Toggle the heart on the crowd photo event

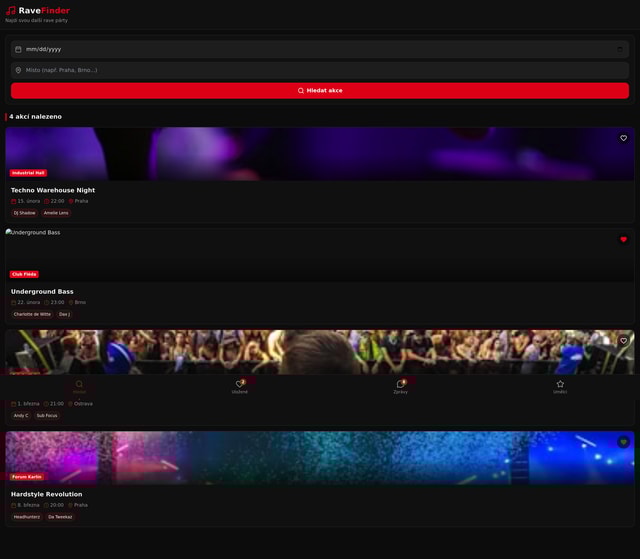623,341
